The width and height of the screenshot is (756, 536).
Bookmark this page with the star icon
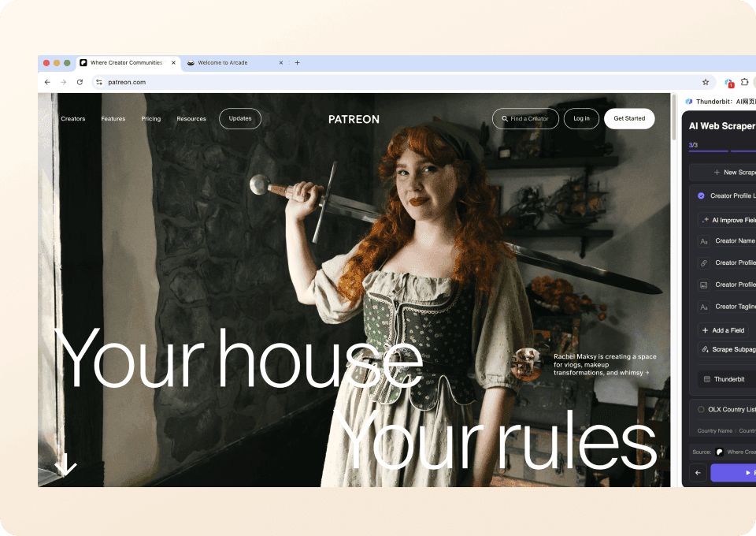(706, 82)
